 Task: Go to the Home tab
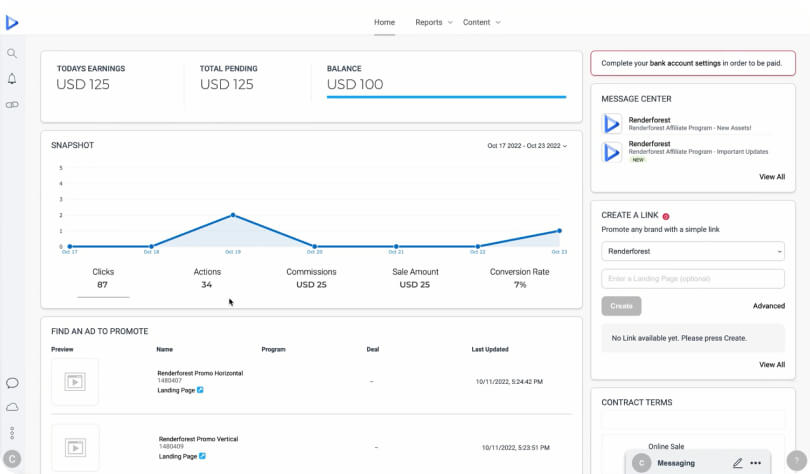[384, 22]
